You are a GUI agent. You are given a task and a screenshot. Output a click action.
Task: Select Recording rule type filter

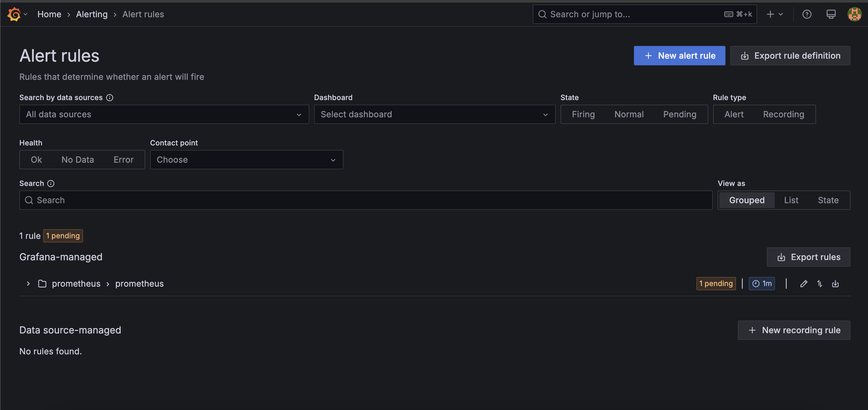coord(783,114)
